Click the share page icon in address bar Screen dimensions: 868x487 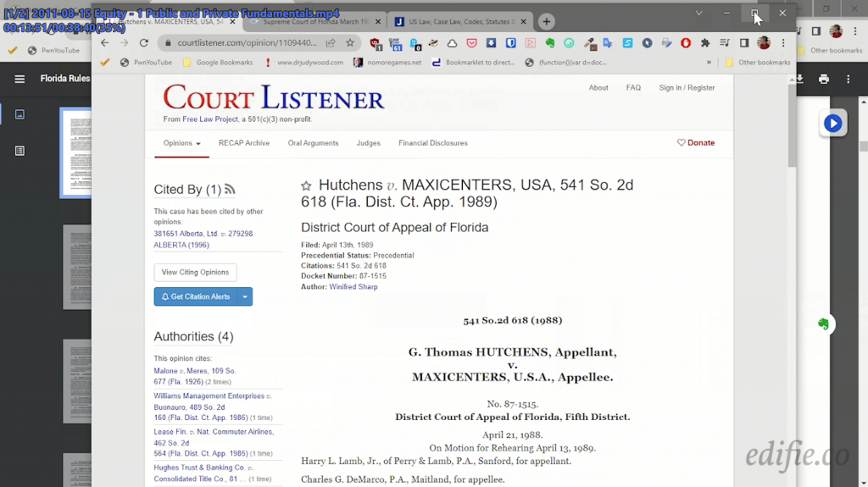[331, 43]
